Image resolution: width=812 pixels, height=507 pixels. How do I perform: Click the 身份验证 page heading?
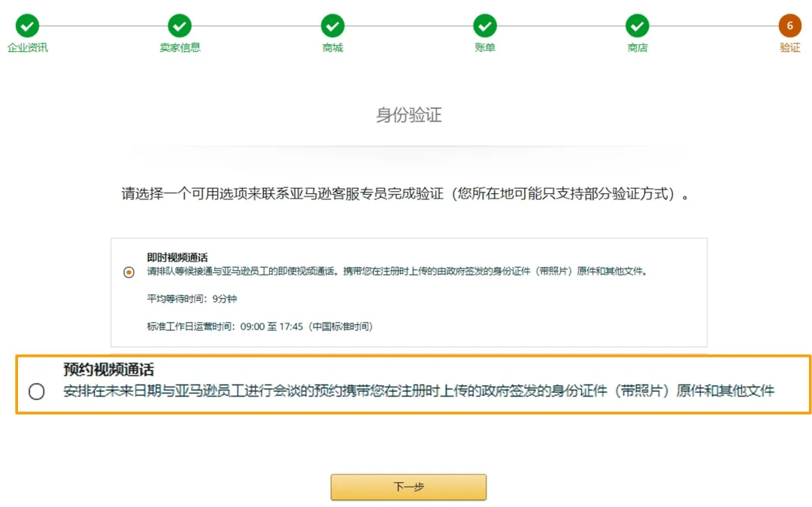click(408, 115)
